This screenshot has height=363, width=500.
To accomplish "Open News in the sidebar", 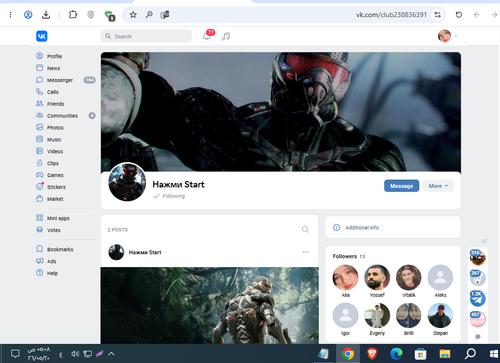I will pos(53,68).
